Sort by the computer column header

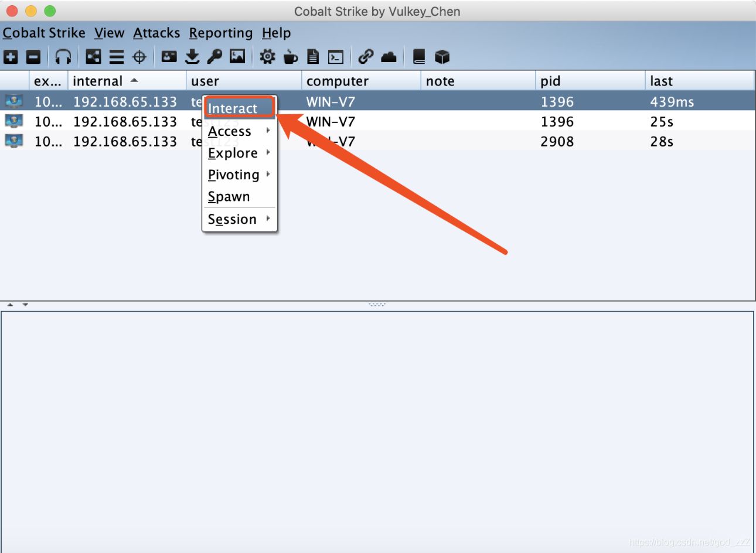tap(361, 81)
